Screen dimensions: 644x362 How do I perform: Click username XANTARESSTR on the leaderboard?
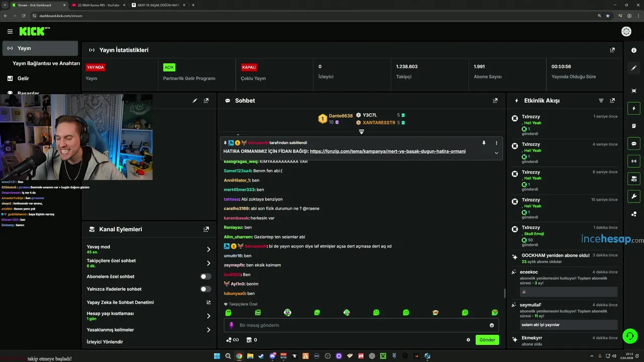pyautogui.click(x=379, y=123)
